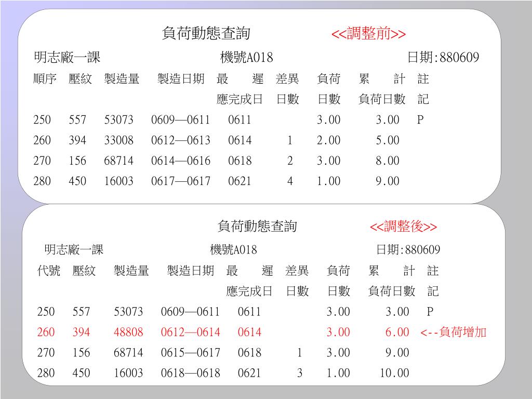Click the date range 0618—0618
This screenshot has height=399, width=532.
coord(190,373)
